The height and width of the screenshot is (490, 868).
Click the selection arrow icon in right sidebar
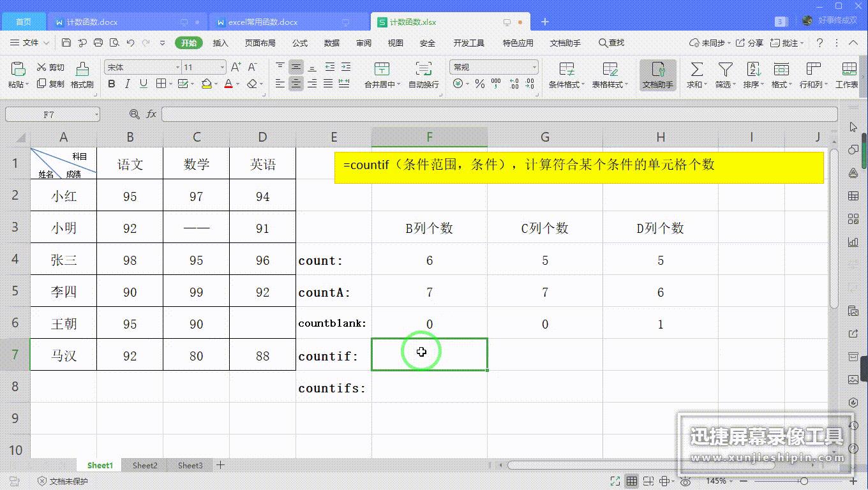coord(853,127)
